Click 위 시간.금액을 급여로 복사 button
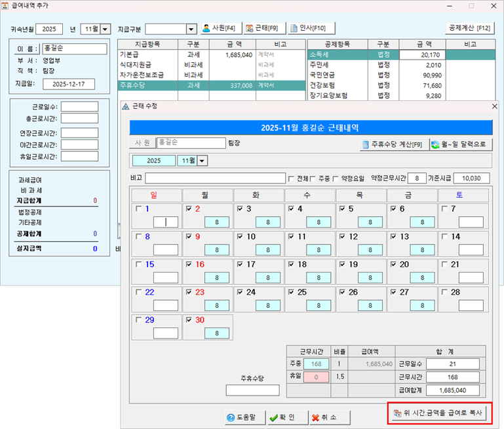The height and width of the screenshot is (429, 504). click(x=440, y=413)
